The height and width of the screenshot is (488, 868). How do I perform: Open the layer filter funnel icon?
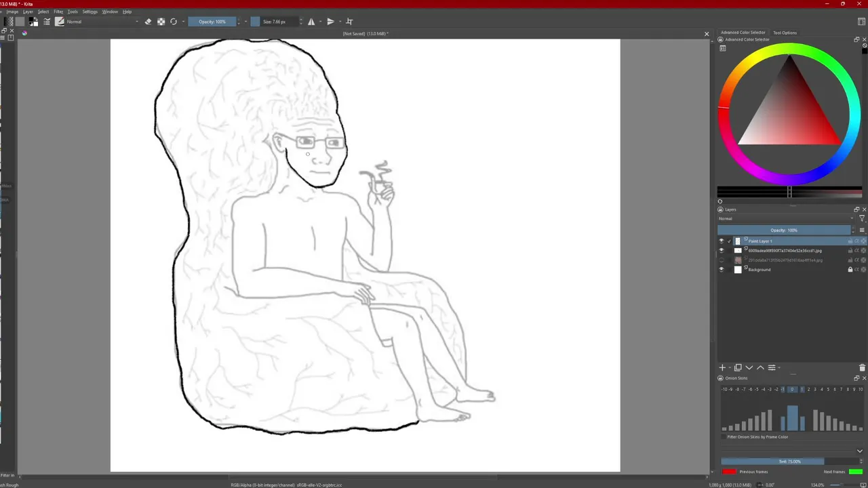(x=862, y=218)
